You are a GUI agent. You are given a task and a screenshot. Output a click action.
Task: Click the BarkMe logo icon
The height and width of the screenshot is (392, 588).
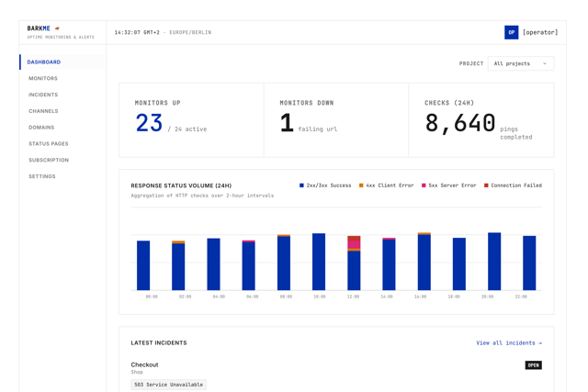pos(57,28)
